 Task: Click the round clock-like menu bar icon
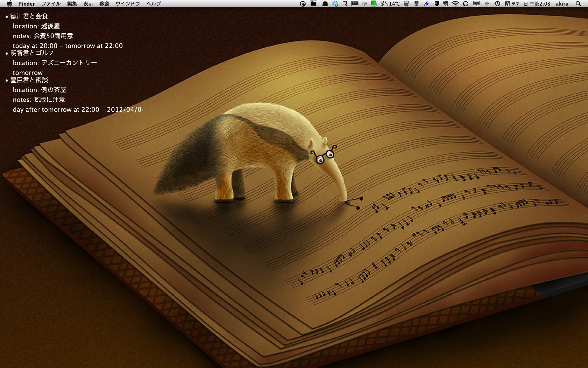coord(303,4)
